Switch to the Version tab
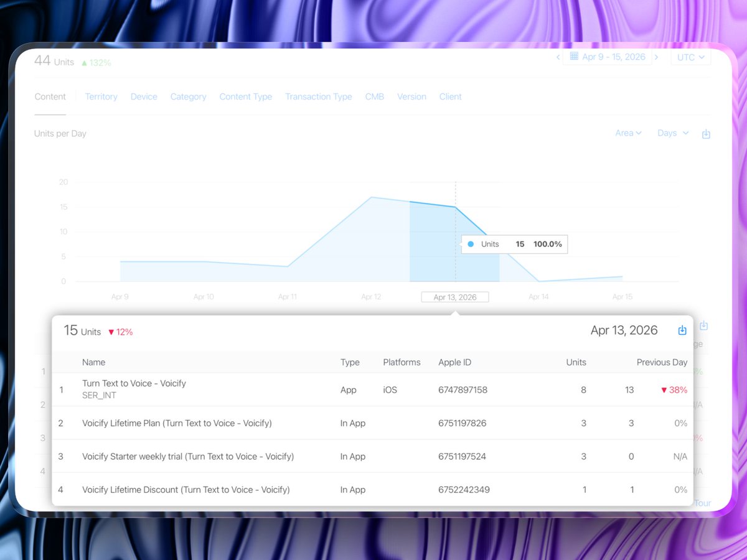 pos(411,96)
